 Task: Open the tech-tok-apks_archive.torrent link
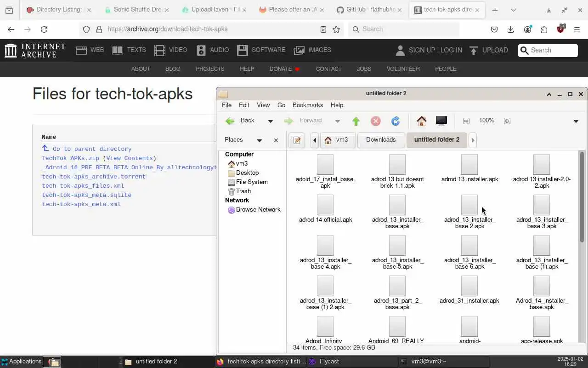(x=94, y=177)
